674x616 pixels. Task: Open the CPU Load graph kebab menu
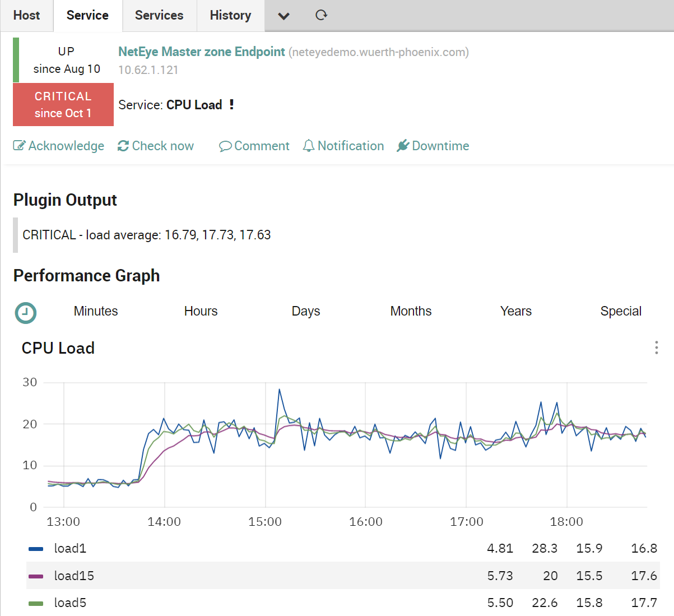(656, 348)
